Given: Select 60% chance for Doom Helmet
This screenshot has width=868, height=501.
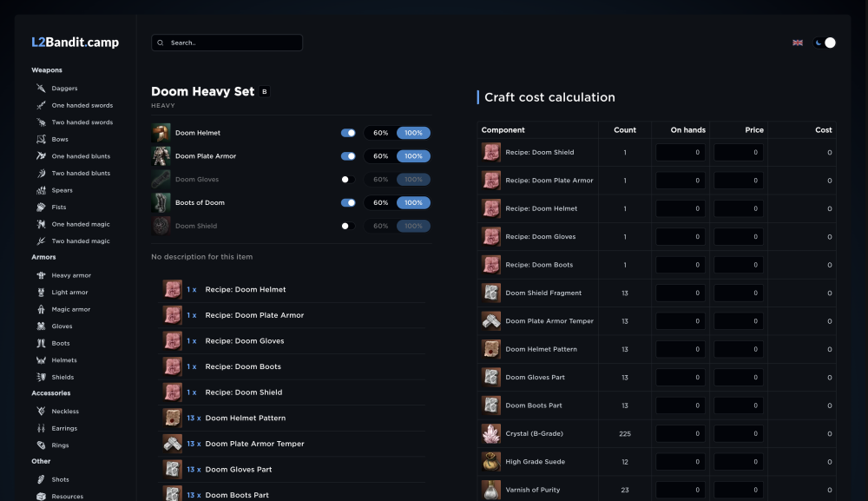Looking at the screenshot, I should point(380,133).
